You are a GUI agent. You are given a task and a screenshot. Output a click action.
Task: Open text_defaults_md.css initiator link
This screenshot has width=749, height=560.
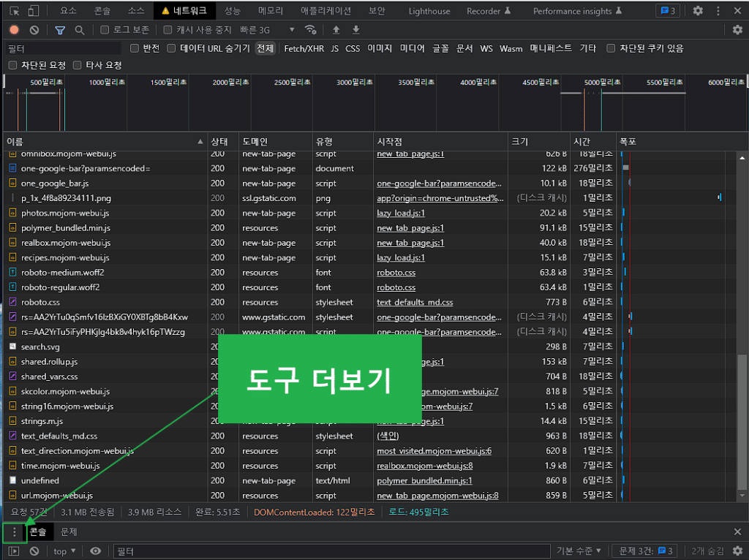[x=415, y=302]
